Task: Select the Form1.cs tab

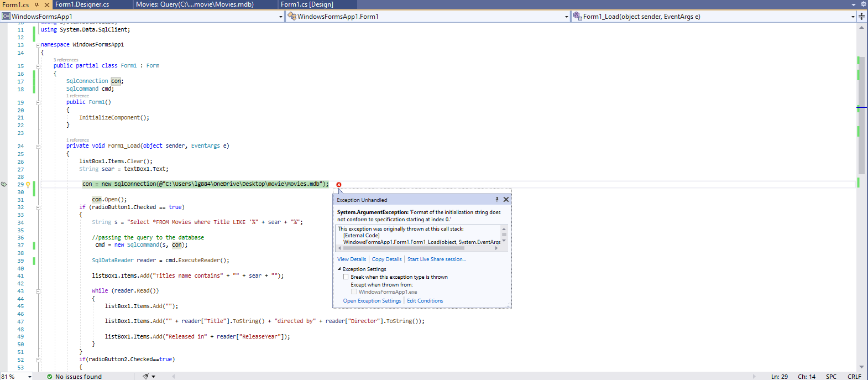Action: 15,4
